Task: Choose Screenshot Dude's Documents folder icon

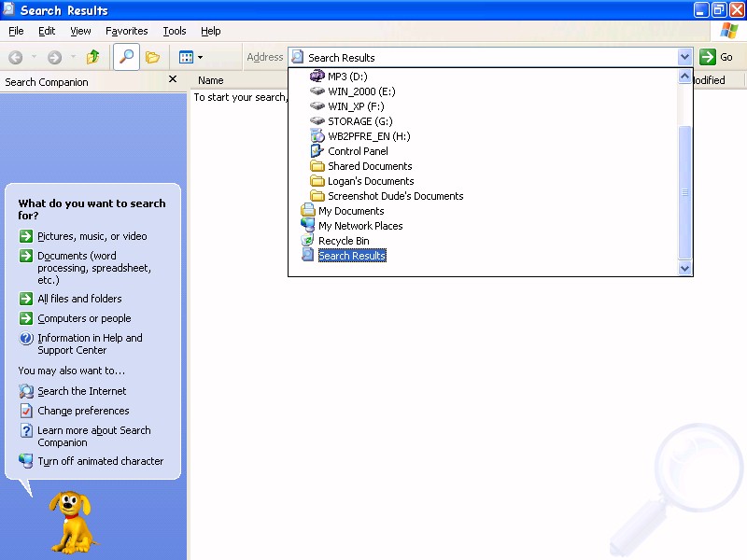Action: 317,196
